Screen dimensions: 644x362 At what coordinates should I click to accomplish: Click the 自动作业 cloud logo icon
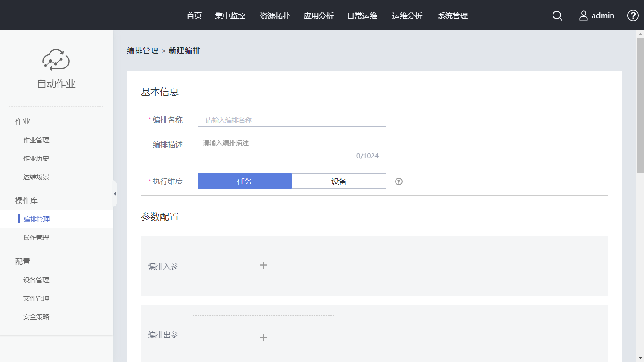pos(56,60)
